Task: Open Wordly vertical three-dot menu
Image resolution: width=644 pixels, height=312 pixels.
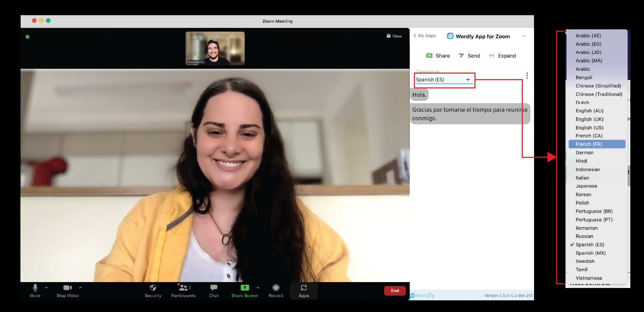Action: (527, 76)
